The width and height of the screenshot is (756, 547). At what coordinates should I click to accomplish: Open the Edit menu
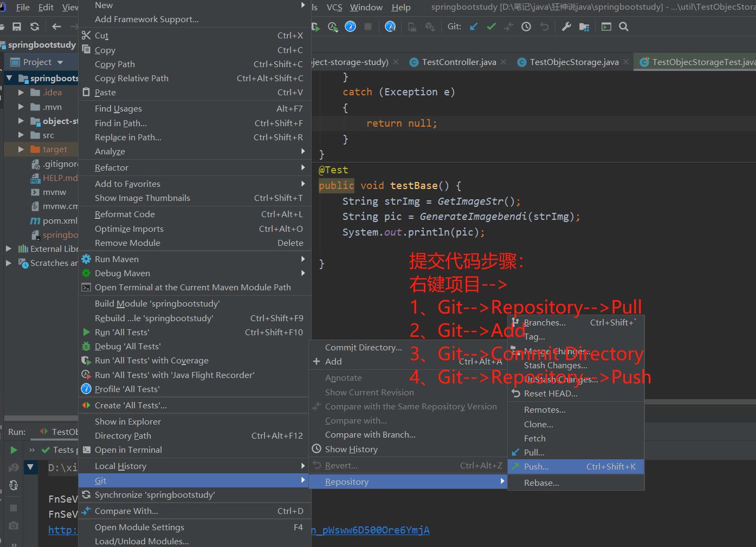click(x=46, y=7)
